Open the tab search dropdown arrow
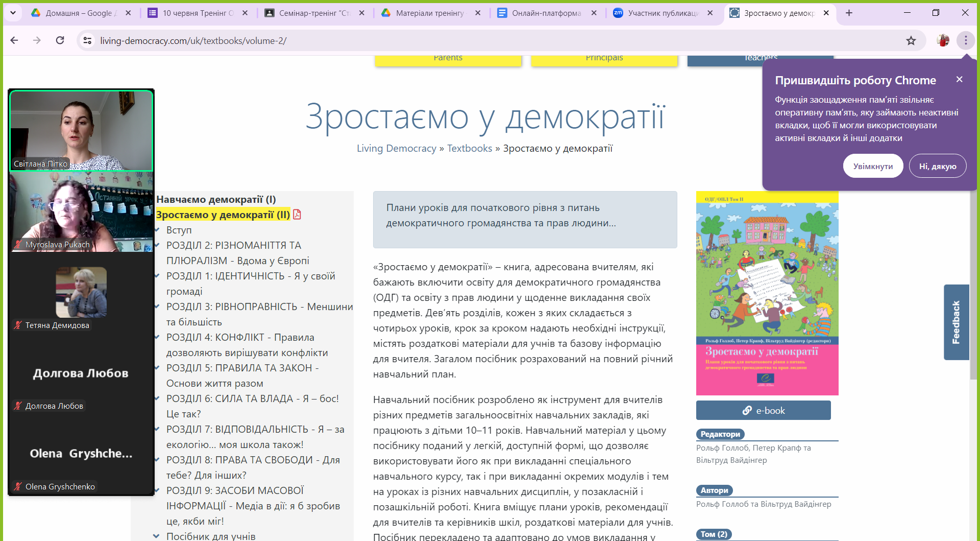 pos(13,13)
